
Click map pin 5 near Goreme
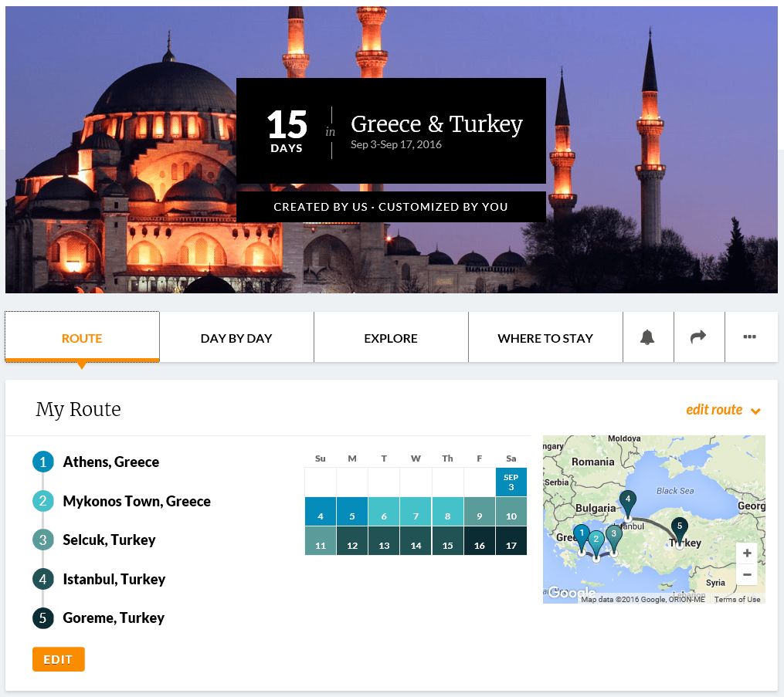click(680, 525)
